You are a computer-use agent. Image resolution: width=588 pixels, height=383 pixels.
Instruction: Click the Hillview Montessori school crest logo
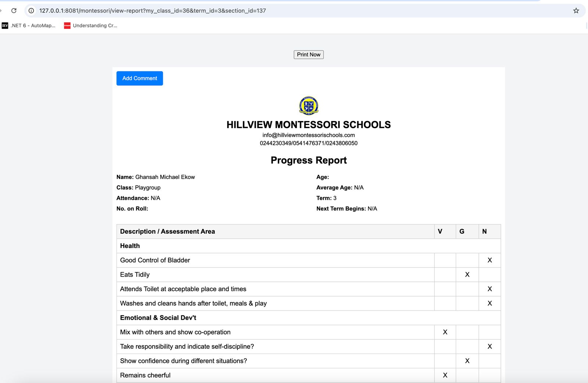[309, 106]
